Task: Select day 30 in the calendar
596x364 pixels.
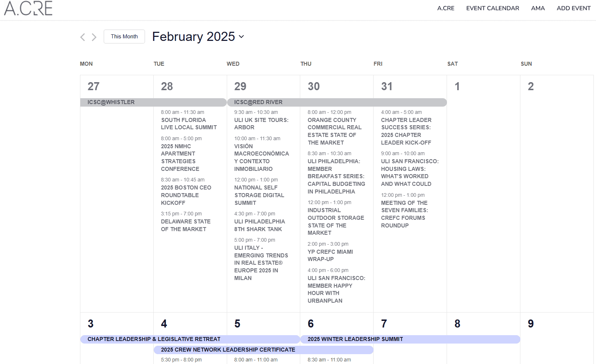Action: pyautogui.click(x=314, y=87)
